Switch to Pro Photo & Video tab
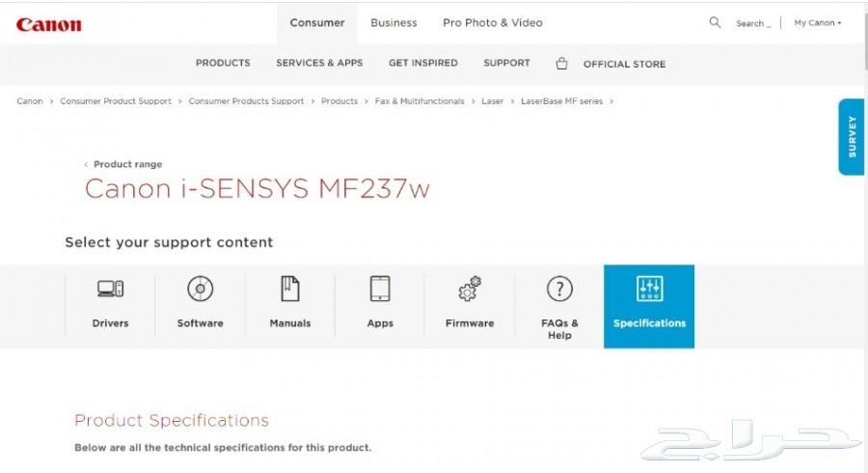Viewport: 868px width, 473px height. pos(492,22)
